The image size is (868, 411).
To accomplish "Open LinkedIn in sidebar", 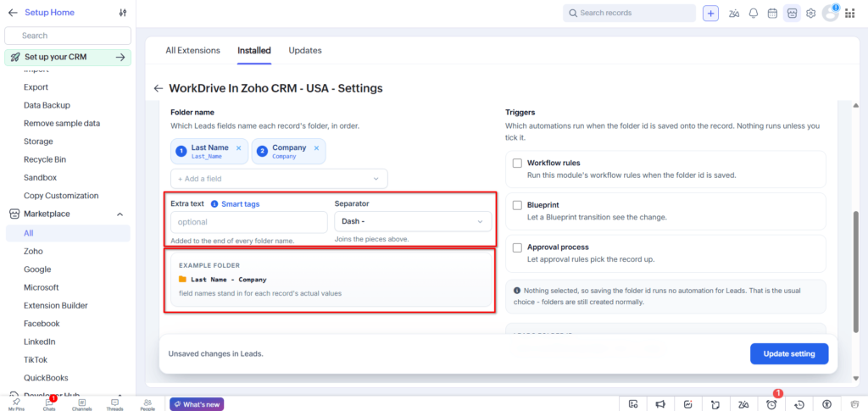I will [39, 342].
